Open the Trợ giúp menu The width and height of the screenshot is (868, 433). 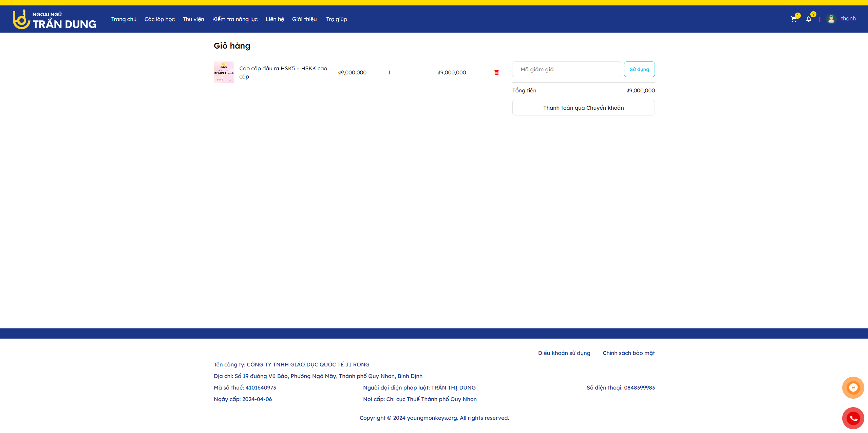336,19
